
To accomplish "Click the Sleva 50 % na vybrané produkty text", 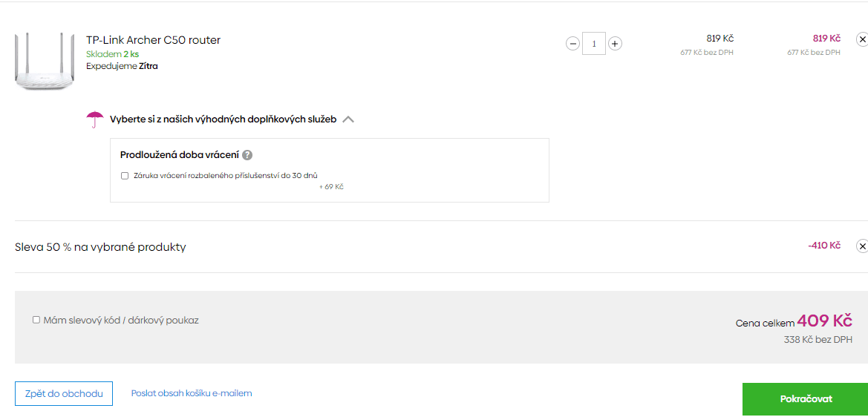I will (x=100, y=247).
